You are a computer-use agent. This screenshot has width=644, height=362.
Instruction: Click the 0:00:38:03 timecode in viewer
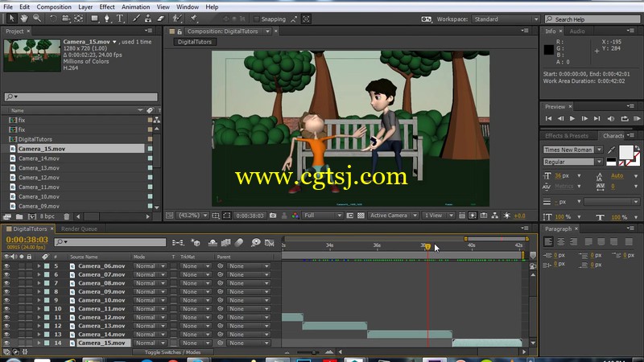coord(250,216)
